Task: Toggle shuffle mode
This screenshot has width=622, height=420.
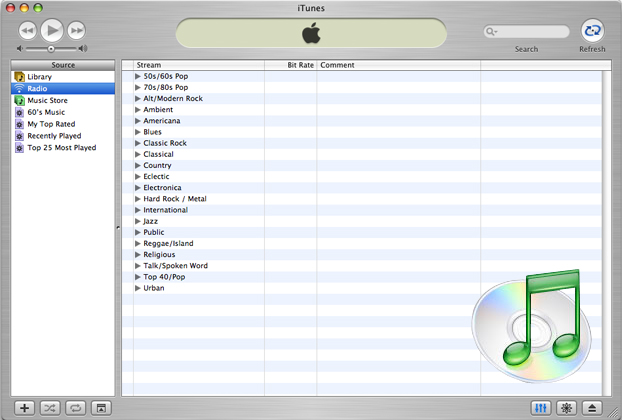Action: coord(50,408)
